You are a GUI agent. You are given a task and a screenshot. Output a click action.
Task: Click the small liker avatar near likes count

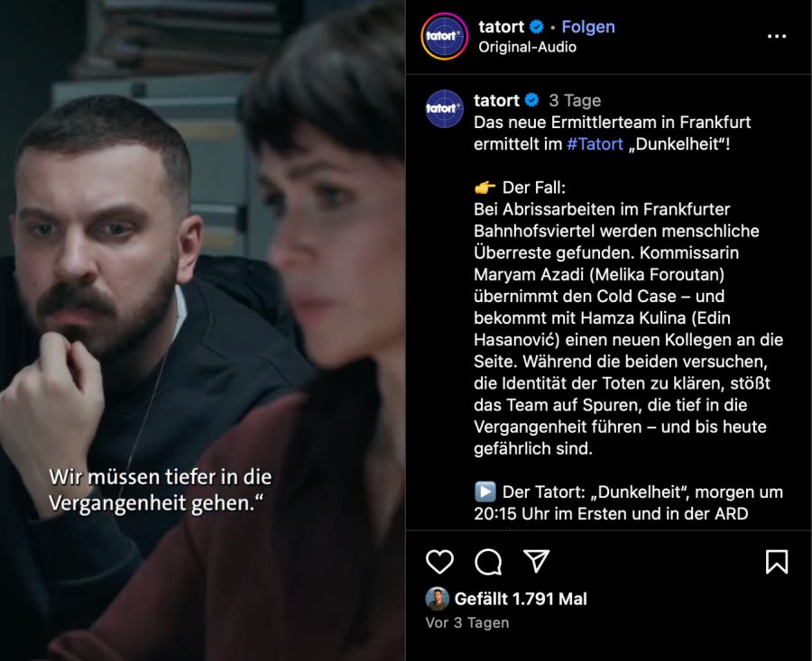[437, 599]
